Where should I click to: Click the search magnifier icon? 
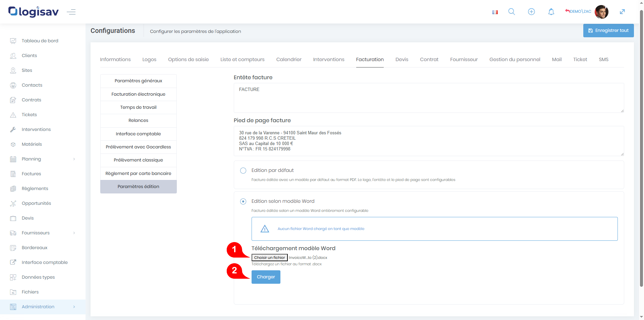[x=512, y=12]
